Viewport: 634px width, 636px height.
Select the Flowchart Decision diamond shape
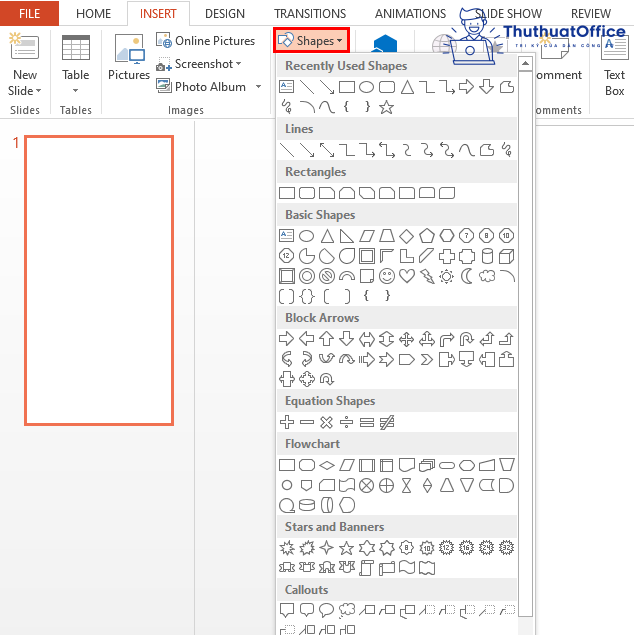[327, 465]
